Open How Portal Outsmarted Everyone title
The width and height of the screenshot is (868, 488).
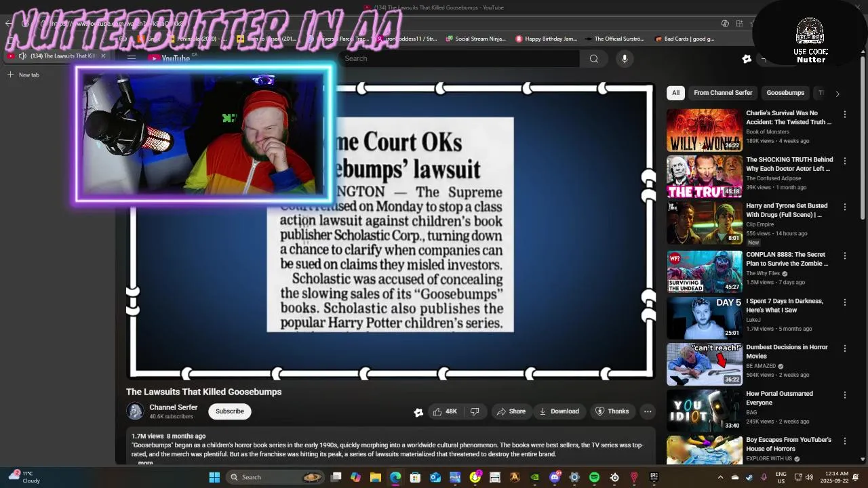tap(779, 398)
